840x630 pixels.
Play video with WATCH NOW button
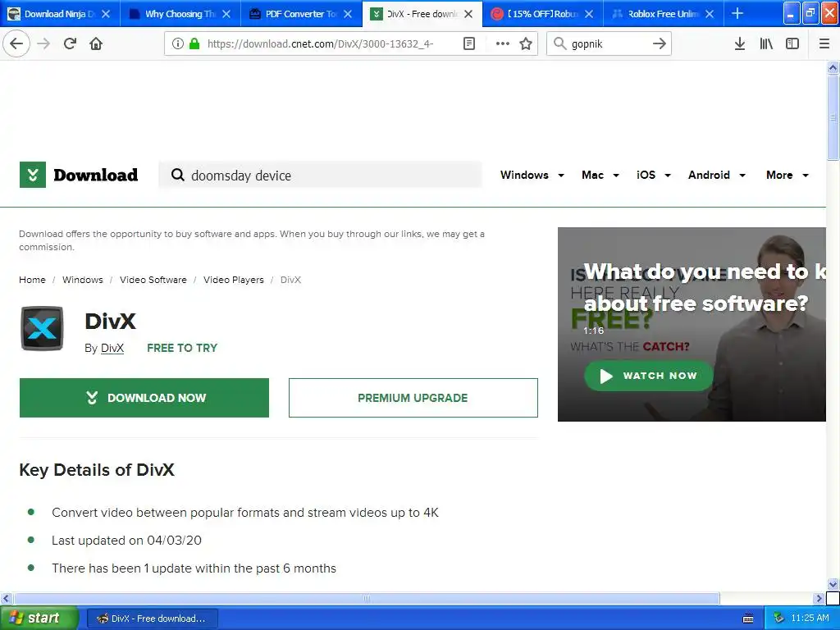649,376
